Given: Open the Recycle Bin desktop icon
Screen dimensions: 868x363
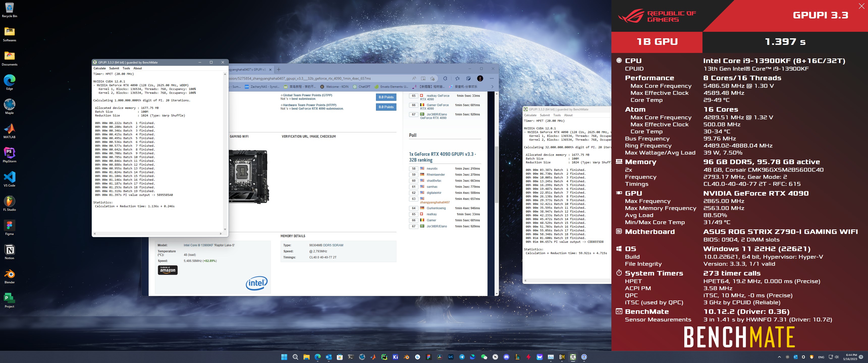Looking at the screenshot, I should [x=9, y=10].
